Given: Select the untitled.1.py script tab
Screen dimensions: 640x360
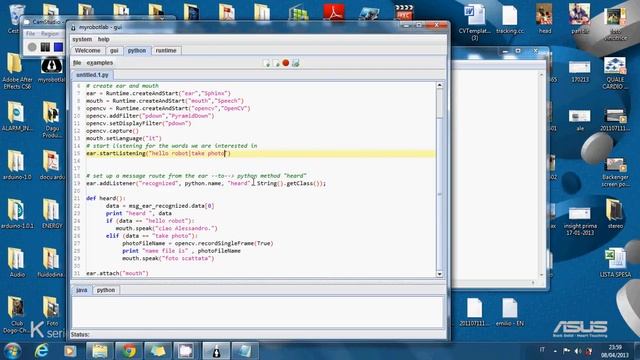Looking at the screenshot, I should point(92,75).
